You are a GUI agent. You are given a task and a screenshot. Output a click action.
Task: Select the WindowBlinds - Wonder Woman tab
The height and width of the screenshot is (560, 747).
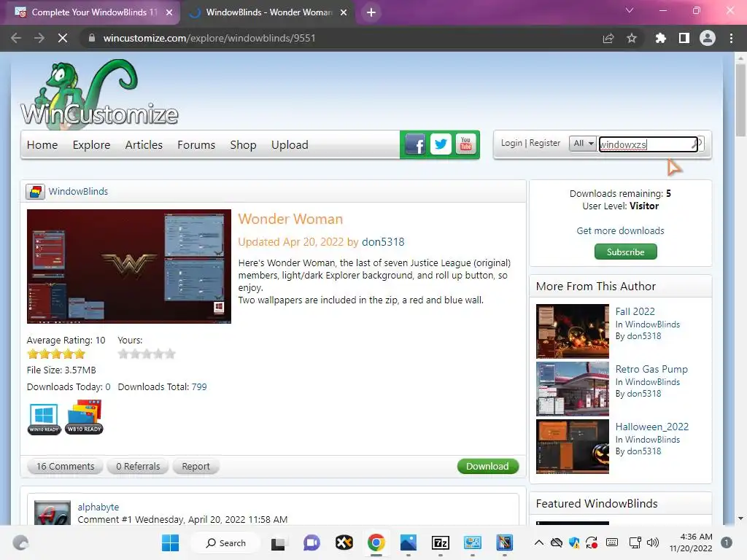[x=268, y=12]
